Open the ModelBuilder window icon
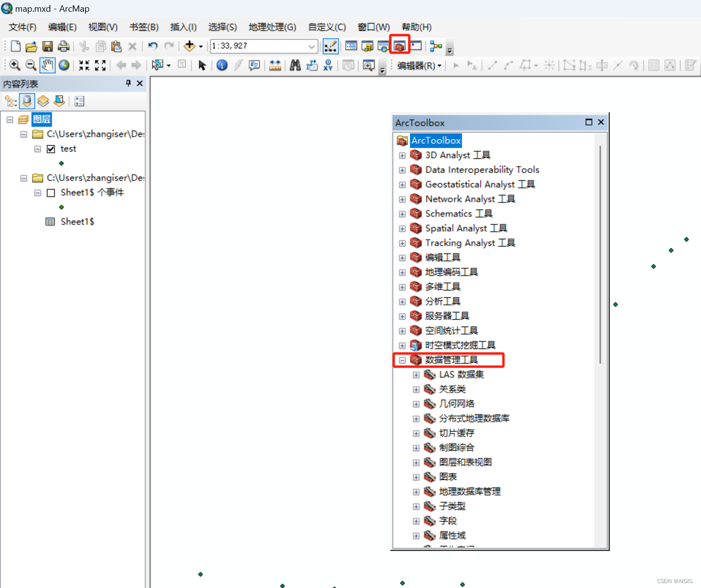 [x=436, y=46]
